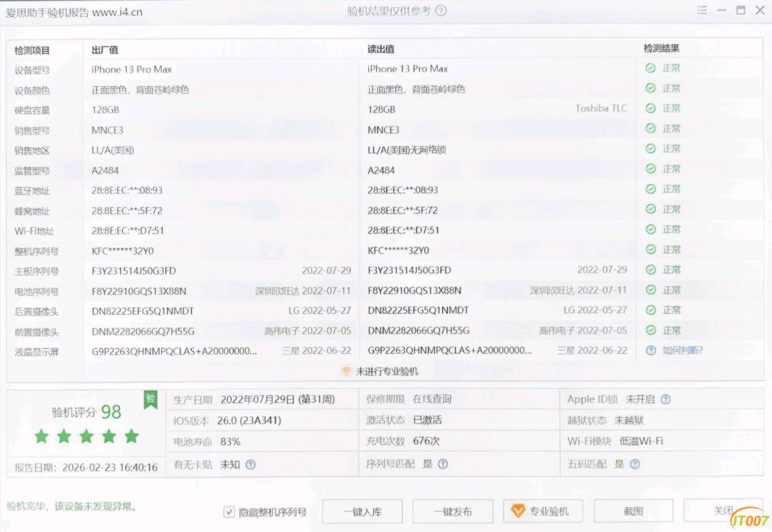Open the 如何判断? link

pos(682,350)
